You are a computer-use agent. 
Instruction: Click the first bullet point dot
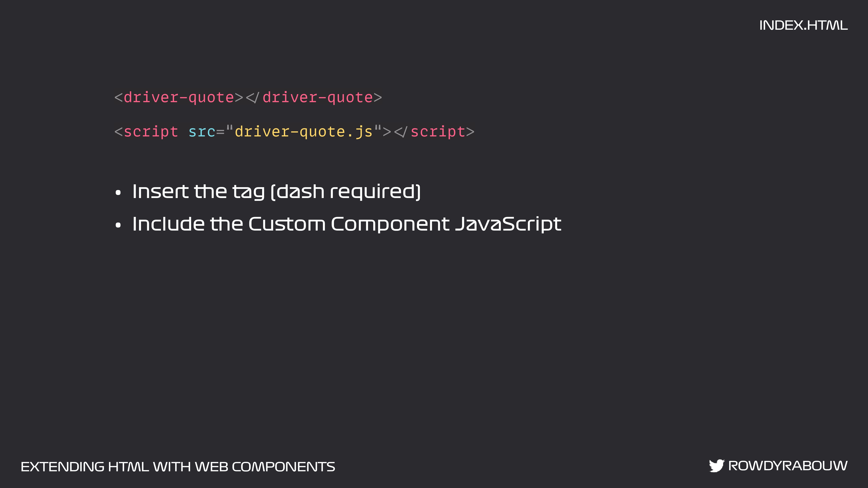click(118, 193)
